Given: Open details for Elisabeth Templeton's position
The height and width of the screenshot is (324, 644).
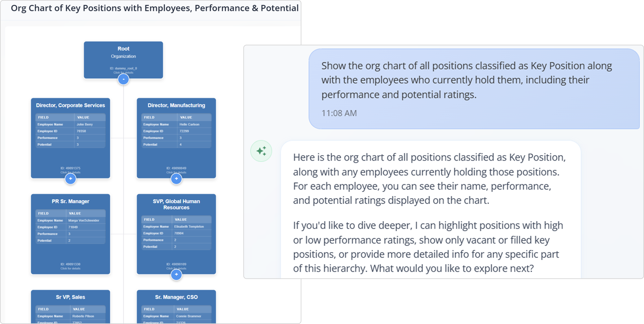Looking at the screenshot, I should 176,268.
